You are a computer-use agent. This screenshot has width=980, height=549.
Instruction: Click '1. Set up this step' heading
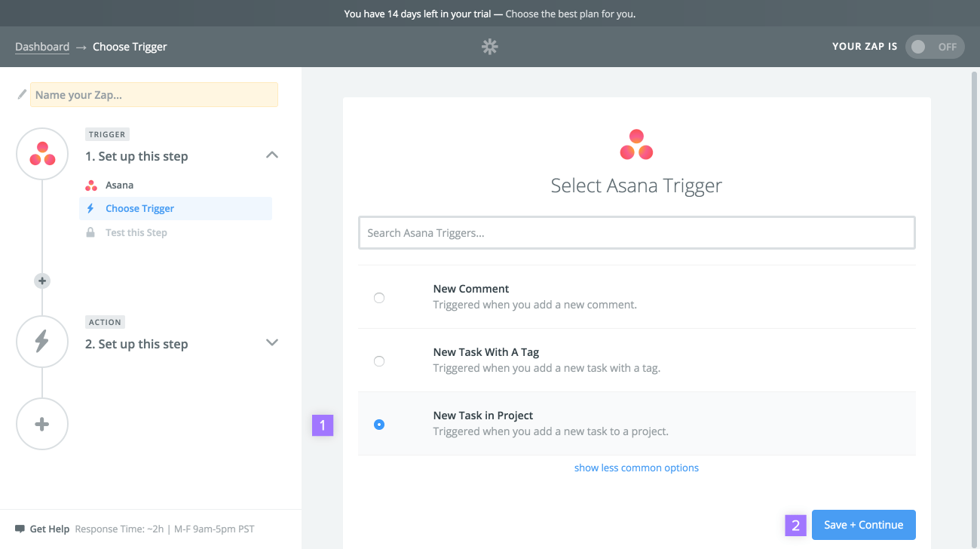click(x=136, y=157)
